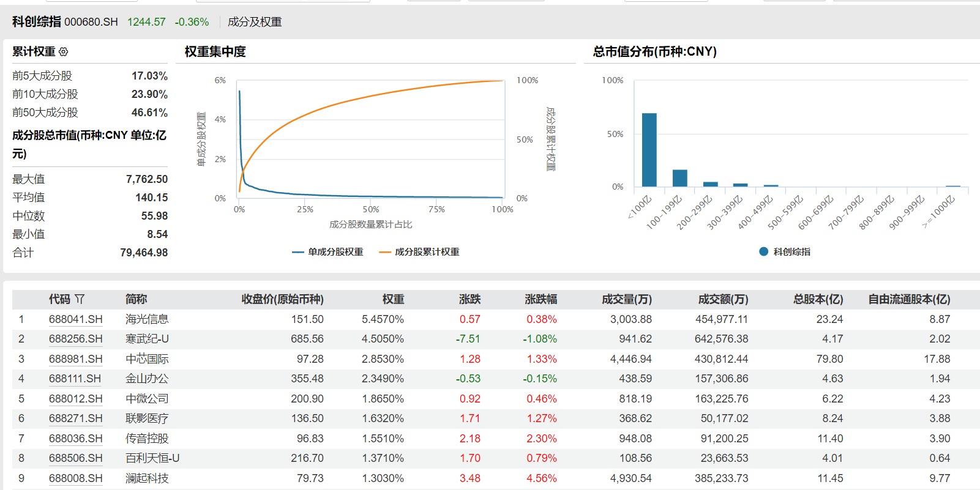Click the tallest <100亿 bar in chart
Screen dimensions: 980x490
649,150
